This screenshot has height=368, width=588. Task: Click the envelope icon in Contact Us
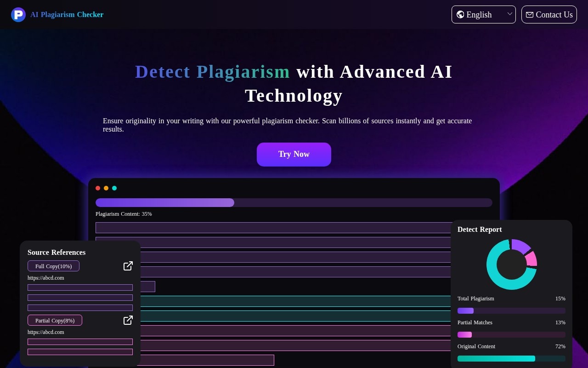click(530, 15)
